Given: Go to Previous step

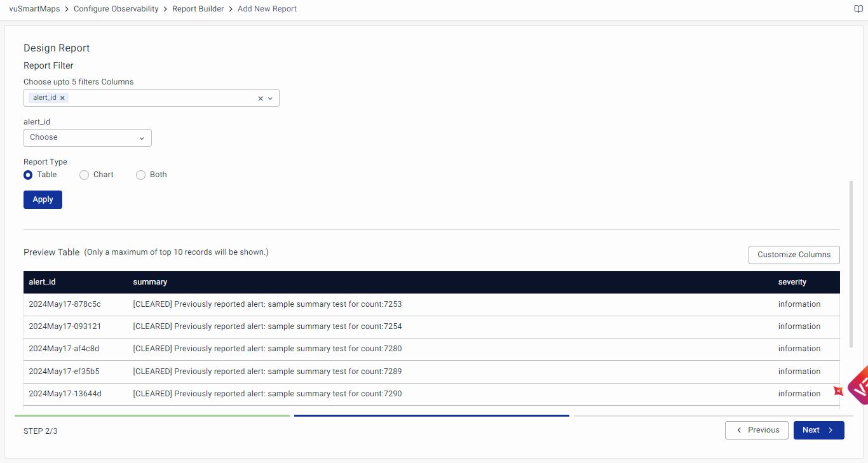Looking at the screenshot, I should [756, 430].
